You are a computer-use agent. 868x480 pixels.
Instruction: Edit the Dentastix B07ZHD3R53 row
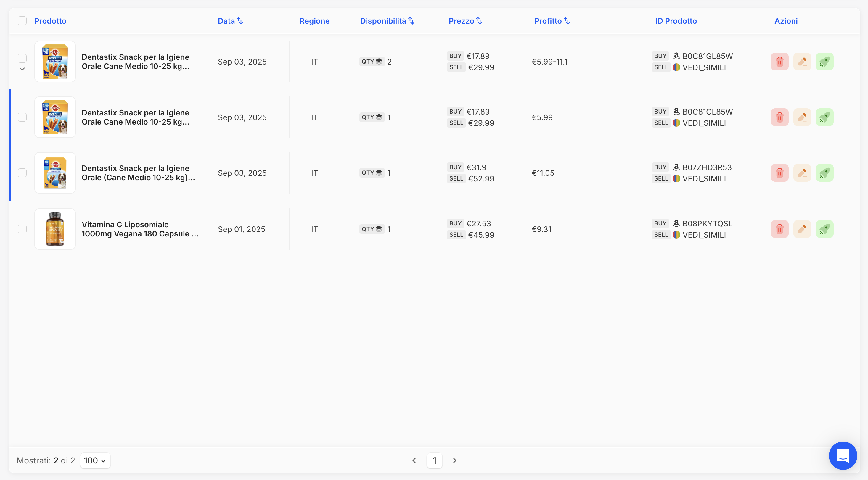tap(802, 173)
